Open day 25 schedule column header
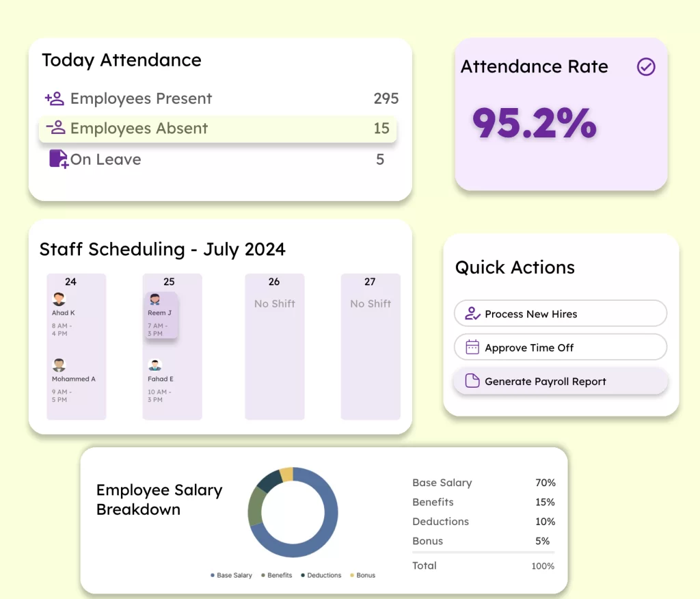The height and width of the screenshot is (599, 700). [169, 282]
